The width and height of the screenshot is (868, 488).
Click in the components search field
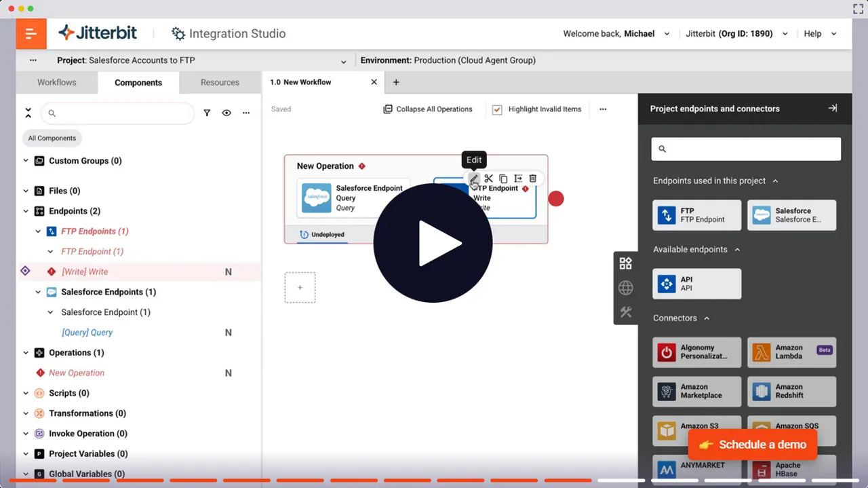point(117,113)
